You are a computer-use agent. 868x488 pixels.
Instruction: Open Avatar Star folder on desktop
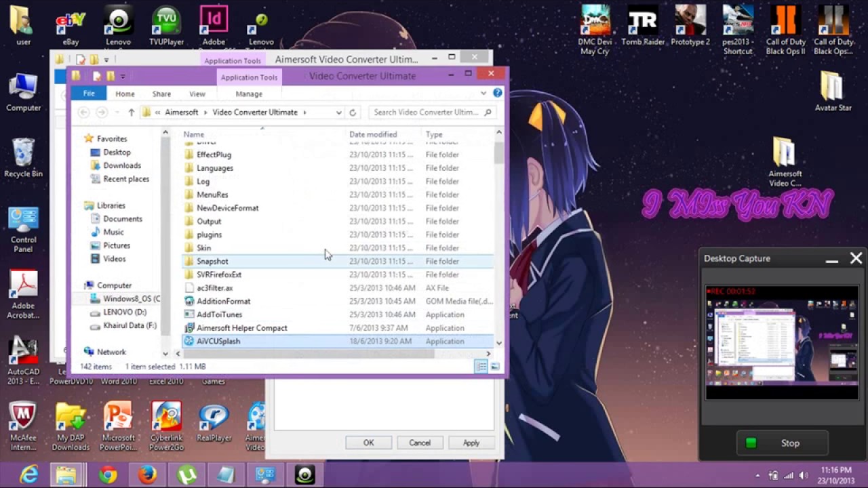[833, 91]
